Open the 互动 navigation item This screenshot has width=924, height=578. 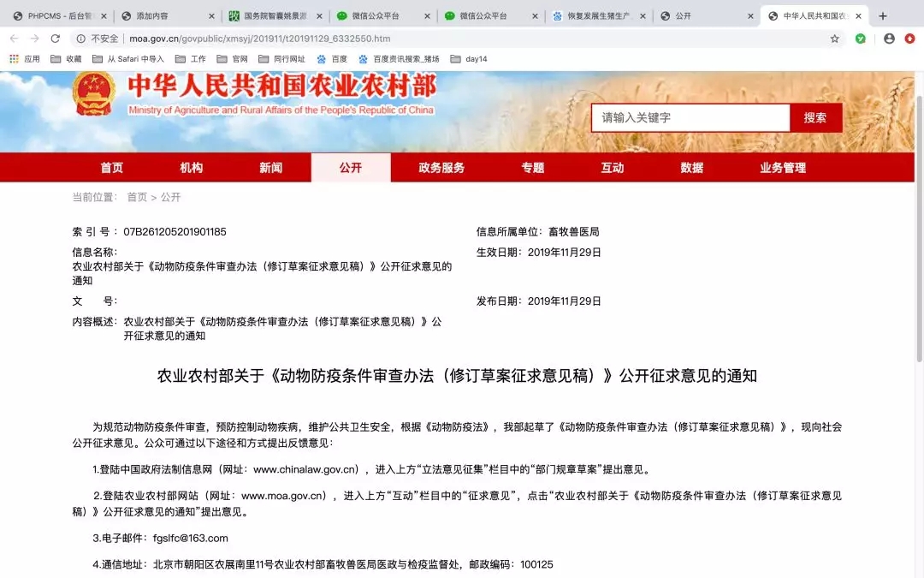(613, 168)
